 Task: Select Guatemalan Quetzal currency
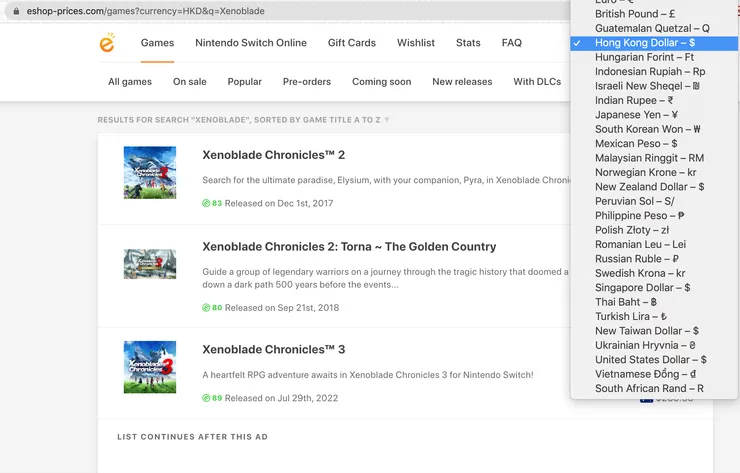click(x=654, y=28)
